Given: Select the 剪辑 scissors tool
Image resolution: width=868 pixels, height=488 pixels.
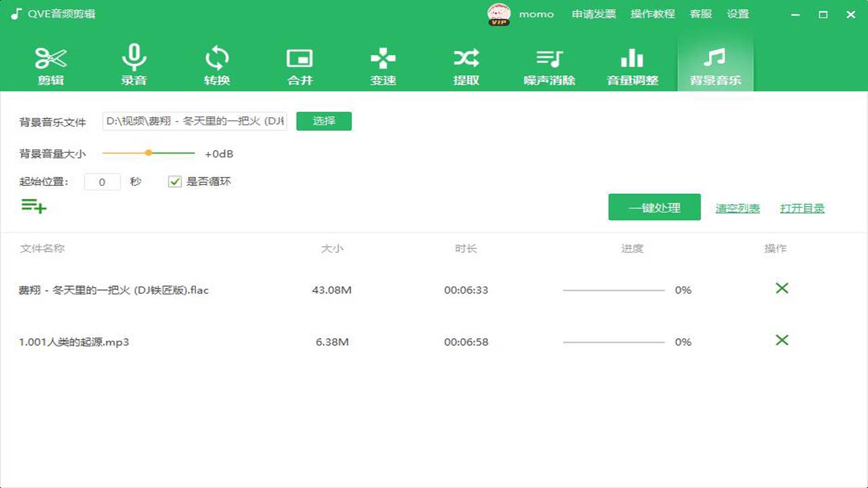Looking at the screenshot, I should (x=51, y=62).
